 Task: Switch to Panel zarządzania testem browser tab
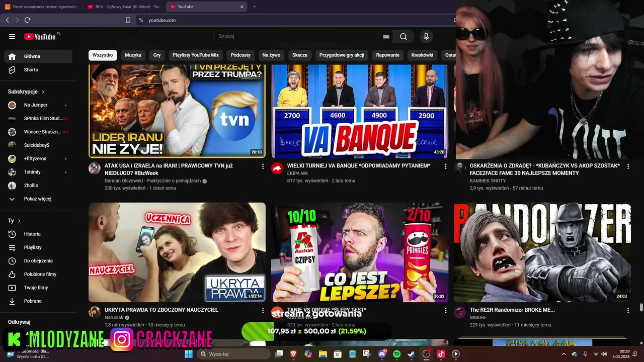point(41,7)
